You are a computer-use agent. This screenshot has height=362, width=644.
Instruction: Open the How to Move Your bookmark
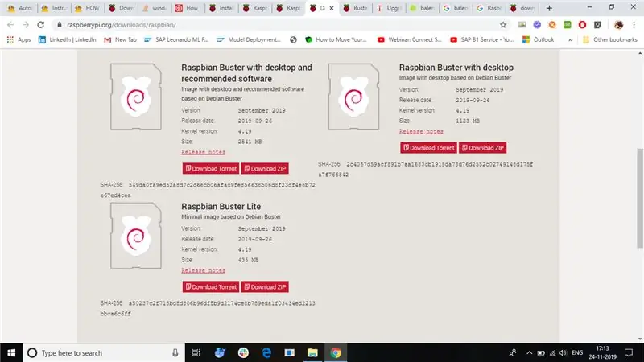click(336, 39)
